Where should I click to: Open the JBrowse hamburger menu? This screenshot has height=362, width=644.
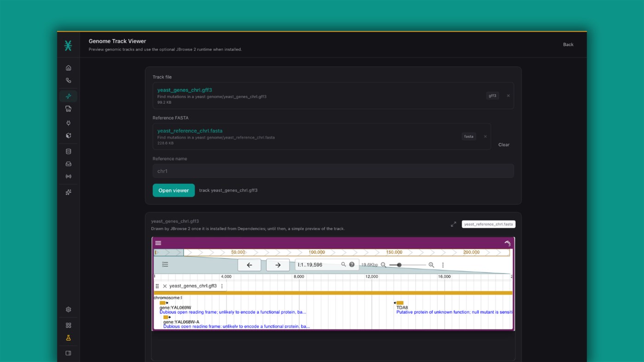tap(158, 243)
